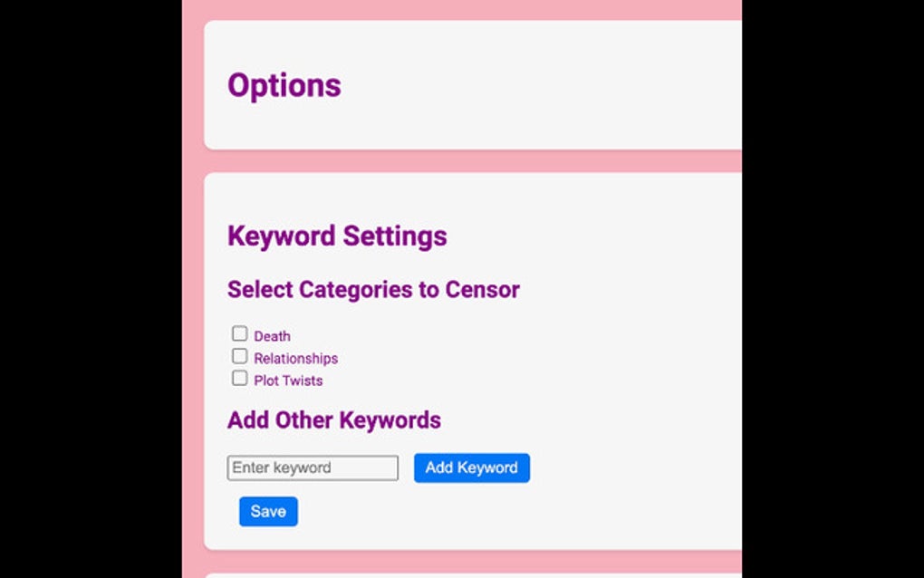This screenshot has height=578, width=924.
Task: Click the Add Other Keywords heading
Action: [x=333, y=420]
